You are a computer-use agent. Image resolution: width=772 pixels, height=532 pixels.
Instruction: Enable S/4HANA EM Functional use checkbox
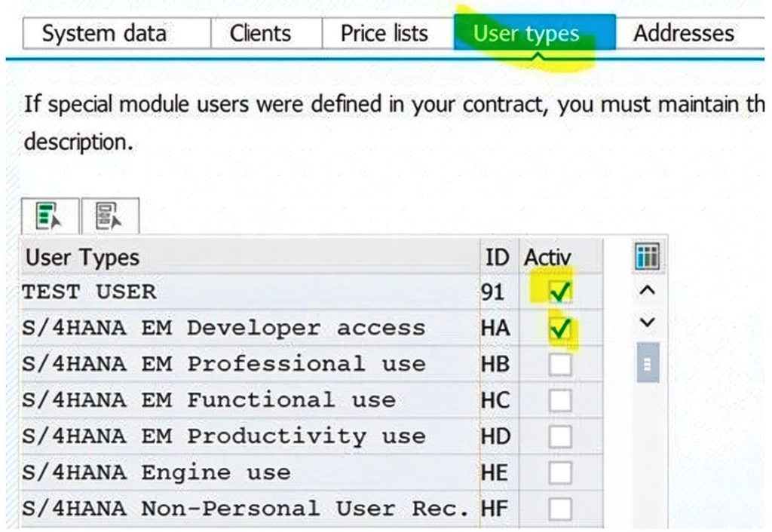coord(560,401)
